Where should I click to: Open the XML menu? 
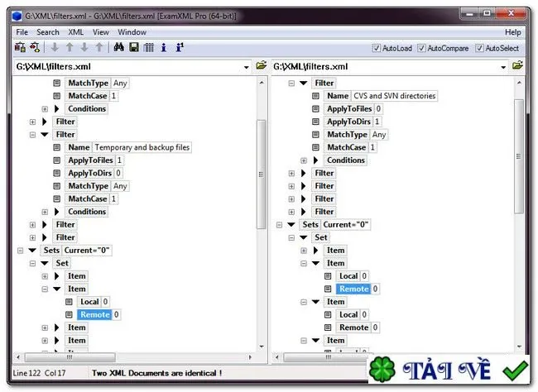[75, 32]
